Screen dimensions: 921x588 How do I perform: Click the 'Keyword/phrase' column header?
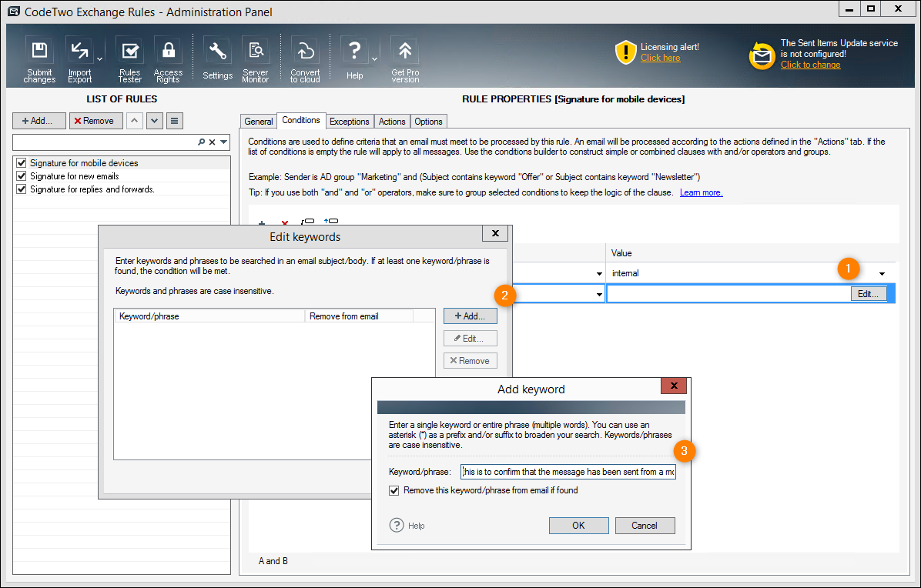tap(209, 316)
